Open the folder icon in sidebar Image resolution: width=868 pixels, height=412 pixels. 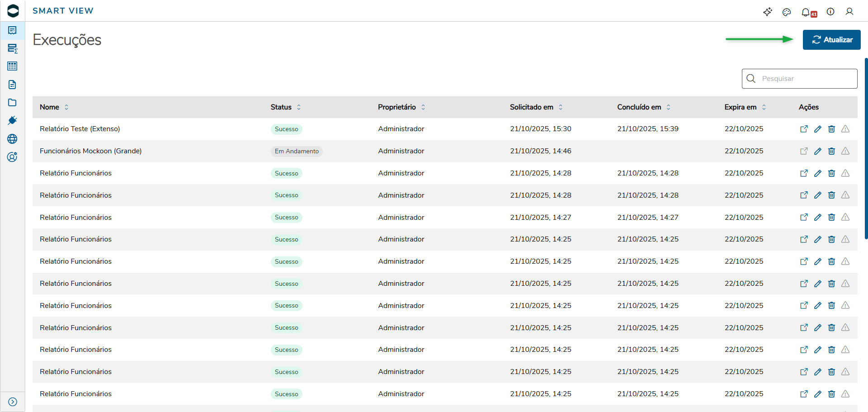(12, 103)
